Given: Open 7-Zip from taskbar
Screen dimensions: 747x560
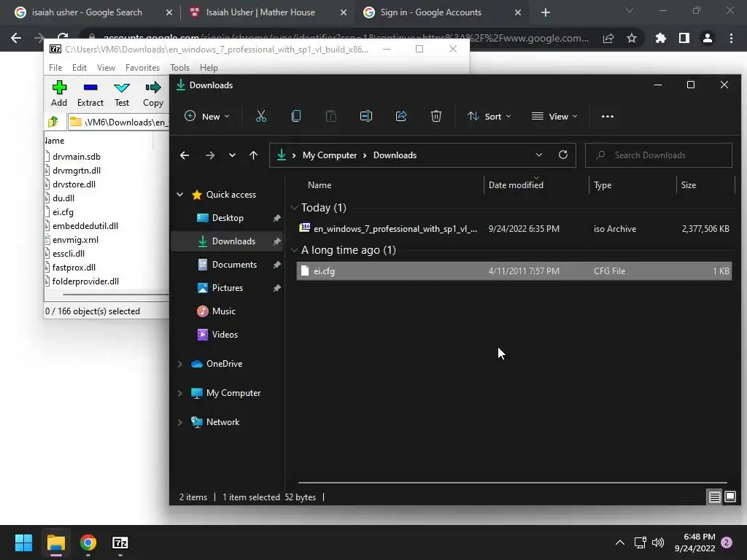Looking at the screenshot, I should 120,542.
